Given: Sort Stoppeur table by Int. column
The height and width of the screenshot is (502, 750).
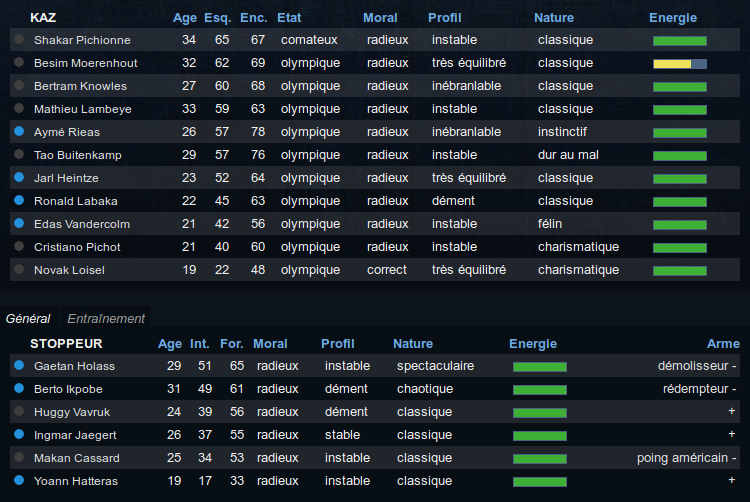Looking at the screenshot, I should (x=199, y=344).
